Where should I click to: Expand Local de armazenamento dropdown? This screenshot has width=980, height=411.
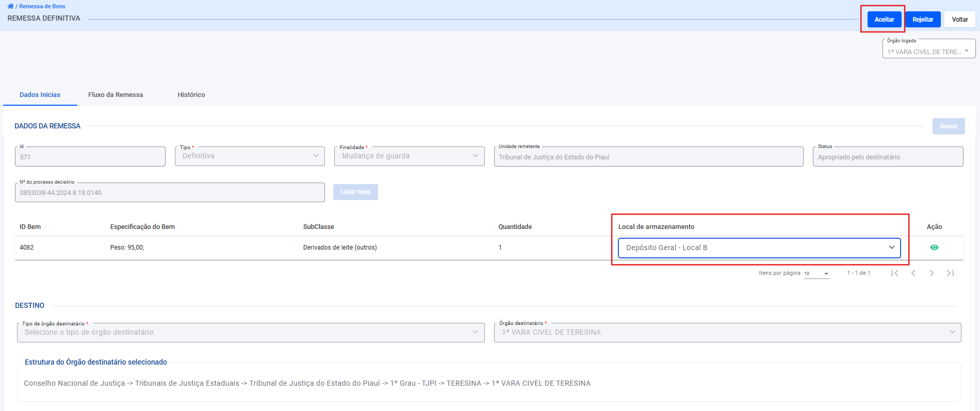tap(759, 248)
